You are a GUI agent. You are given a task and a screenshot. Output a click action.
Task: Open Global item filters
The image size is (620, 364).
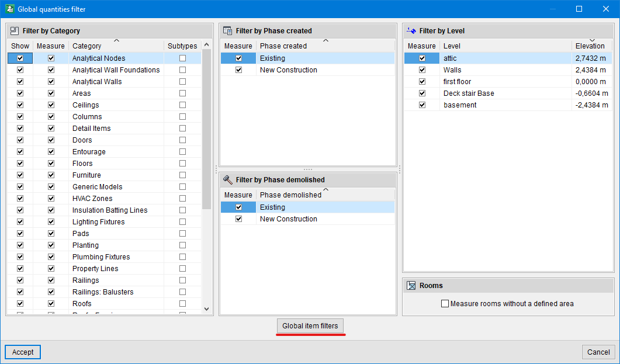[310, 326]
